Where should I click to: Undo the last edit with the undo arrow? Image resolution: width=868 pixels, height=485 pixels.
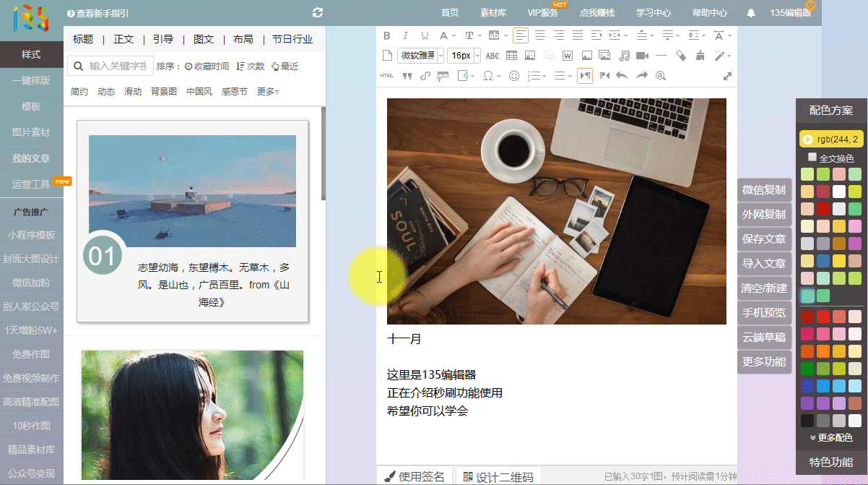coord(622,76)
